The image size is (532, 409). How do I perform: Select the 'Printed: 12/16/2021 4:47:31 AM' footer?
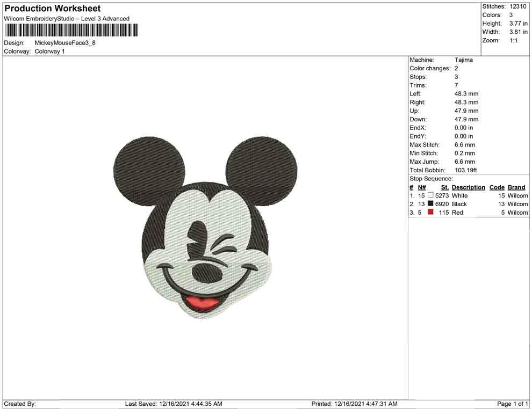tap(354, 404)
